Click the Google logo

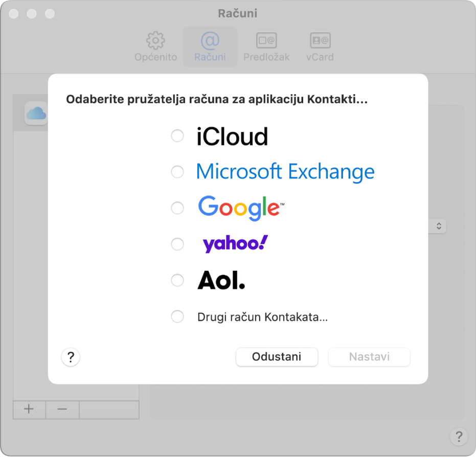[241, 208]
